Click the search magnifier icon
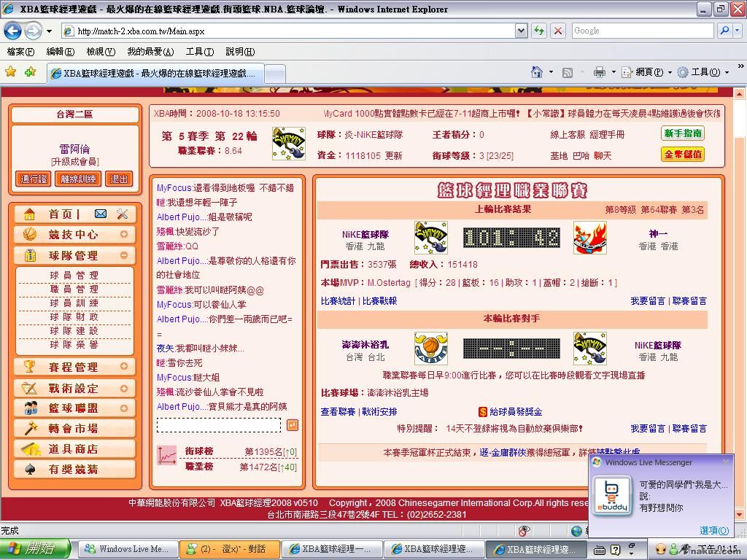Viewport: 747px width, 560px height. (x=724, y=31)
